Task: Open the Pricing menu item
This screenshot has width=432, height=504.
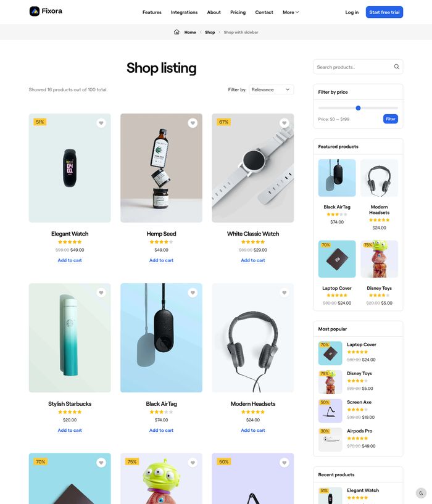Action: [238, 12]
